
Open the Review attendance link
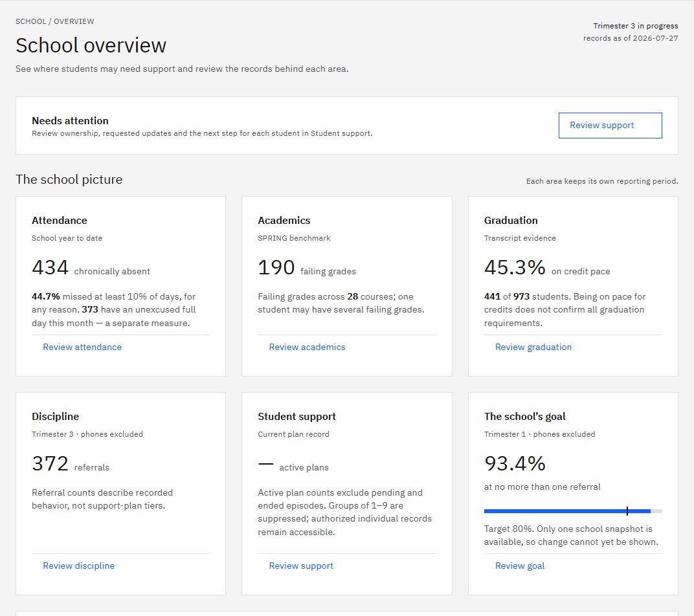pyautogui.click(x=82, y=347)
